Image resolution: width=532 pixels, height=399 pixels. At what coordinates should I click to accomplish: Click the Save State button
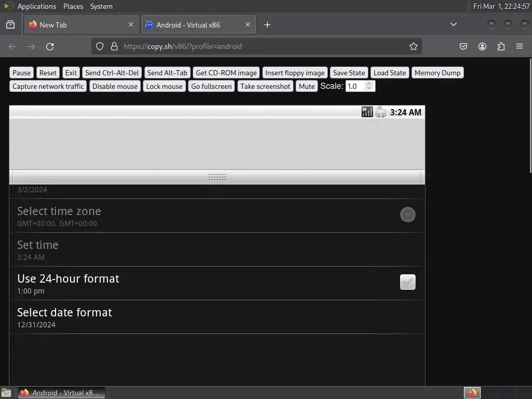pos(349,73)
